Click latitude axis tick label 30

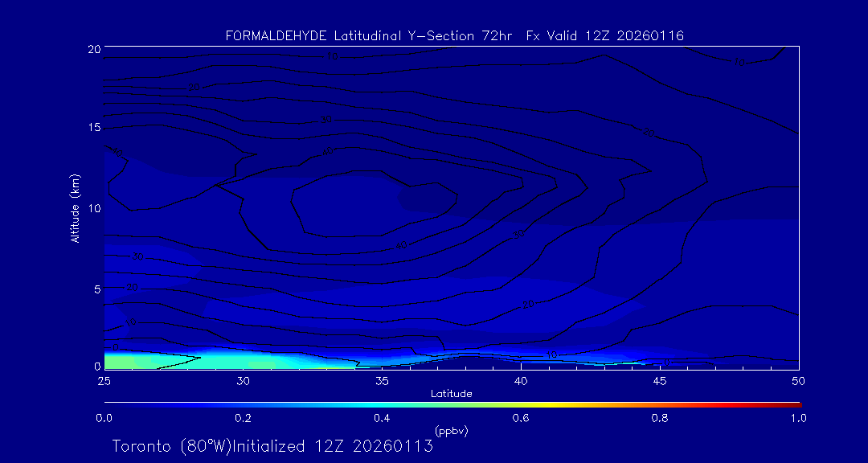(x=243, y=381)
